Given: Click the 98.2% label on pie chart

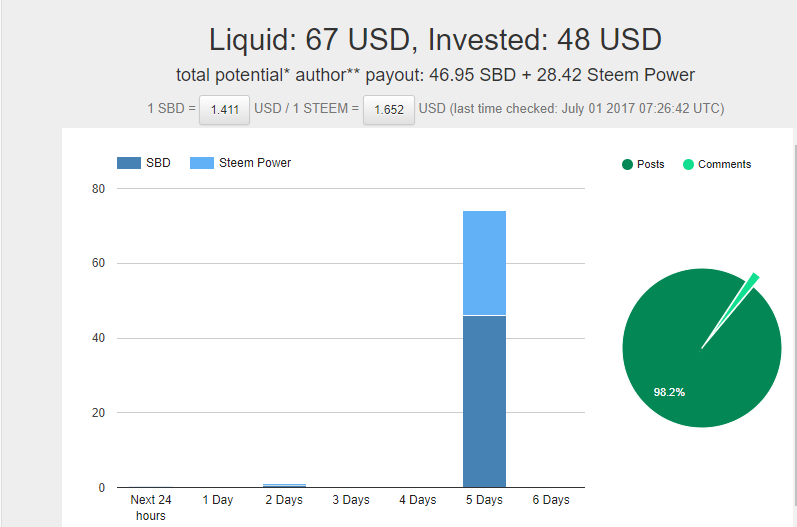Looking at the screenshot, I should point(669,392).
